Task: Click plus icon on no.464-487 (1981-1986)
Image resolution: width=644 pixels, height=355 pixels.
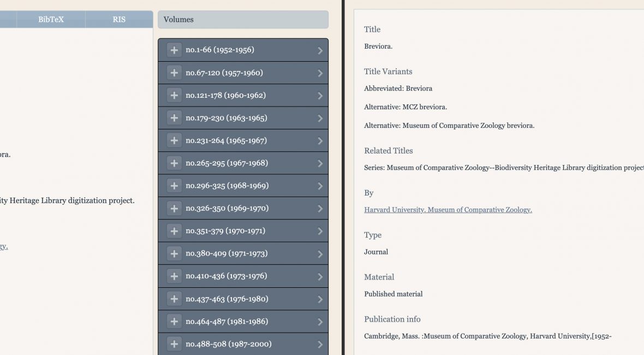Action: (x=174, y=322)
